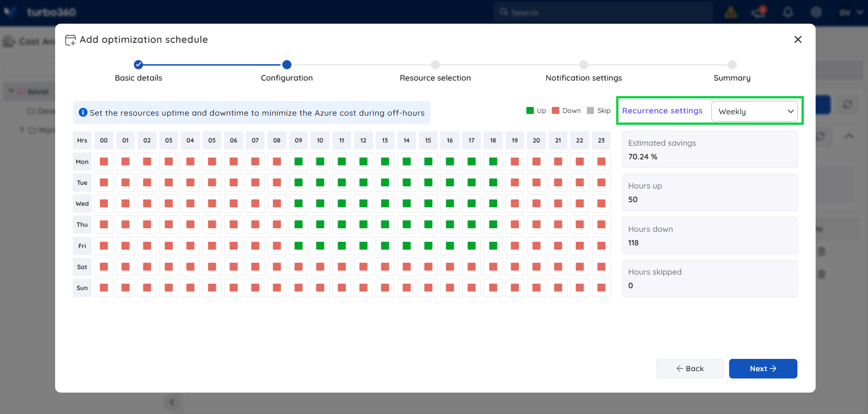Click the refresh icon behind the dialog

click(x=848, y=105)
